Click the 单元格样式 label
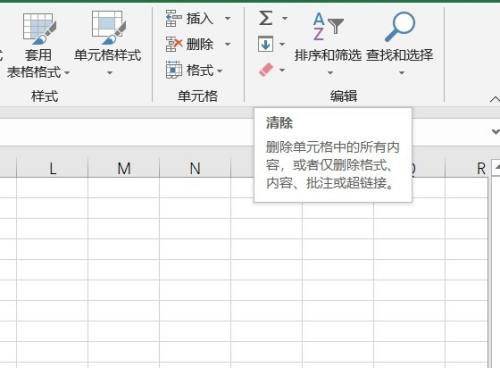This screenshot has width=500, height=368. (108, 55)
